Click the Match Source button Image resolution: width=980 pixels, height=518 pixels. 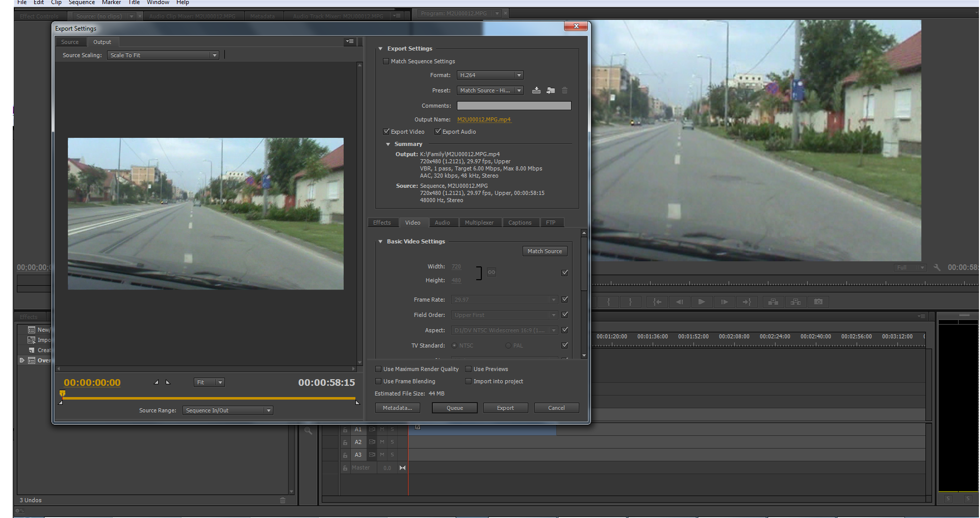545,251
